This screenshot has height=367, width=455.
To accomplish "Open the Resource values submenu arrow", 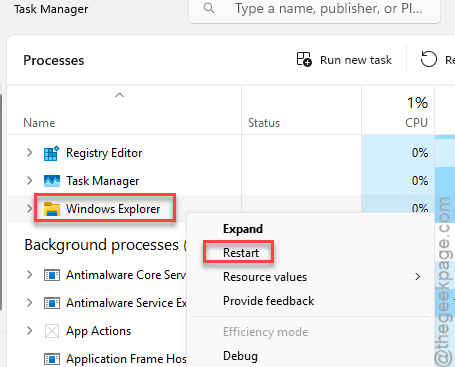I will tap(418, 277).
